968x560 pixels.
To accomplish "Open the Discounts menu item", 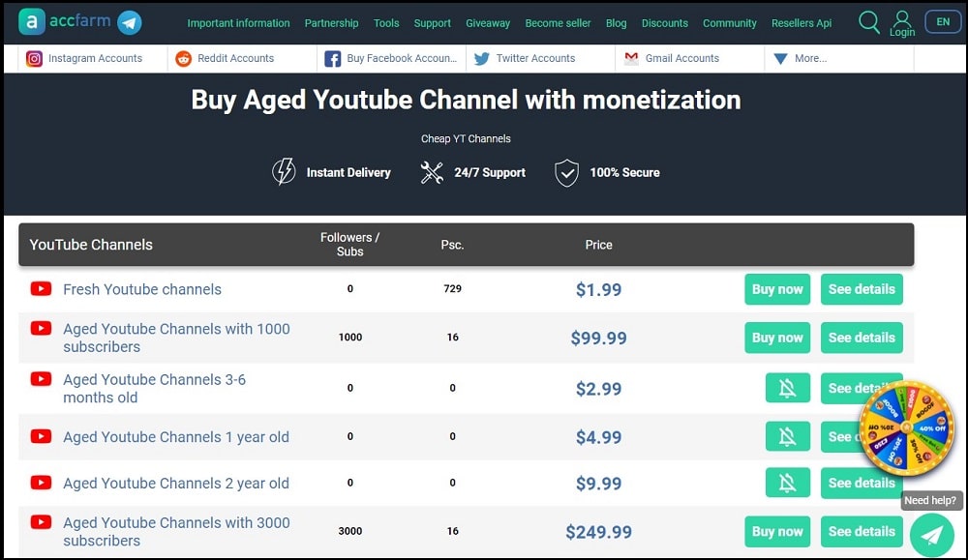I will pos(665,23).
